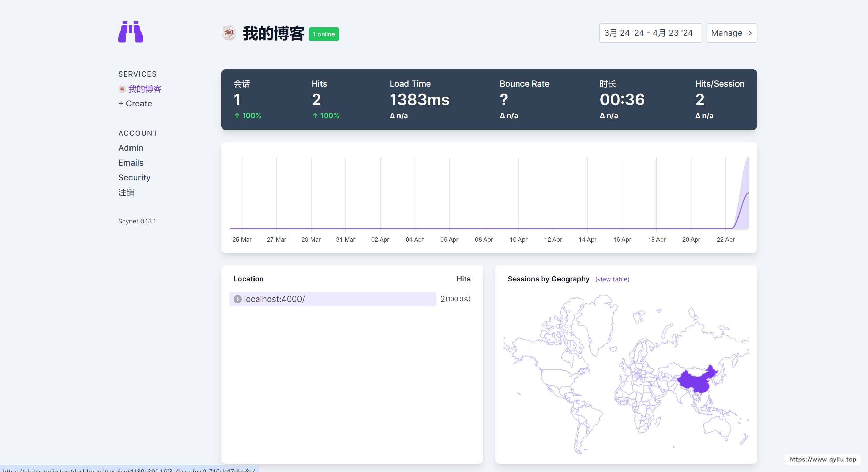Click the small avatar icon in Services list
This screenshot has width=868, height=472.
tap(122, 89)
